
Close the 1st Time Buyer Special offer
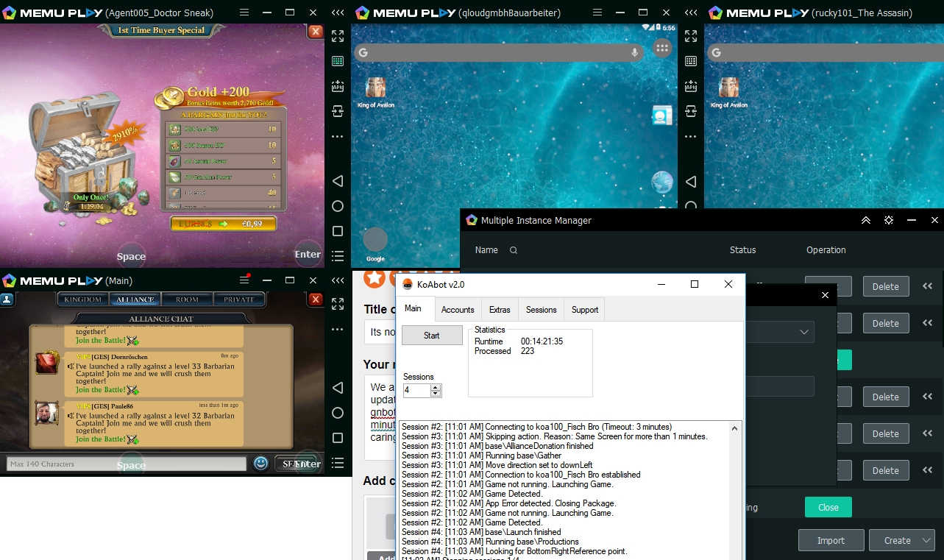pos(316,31)
